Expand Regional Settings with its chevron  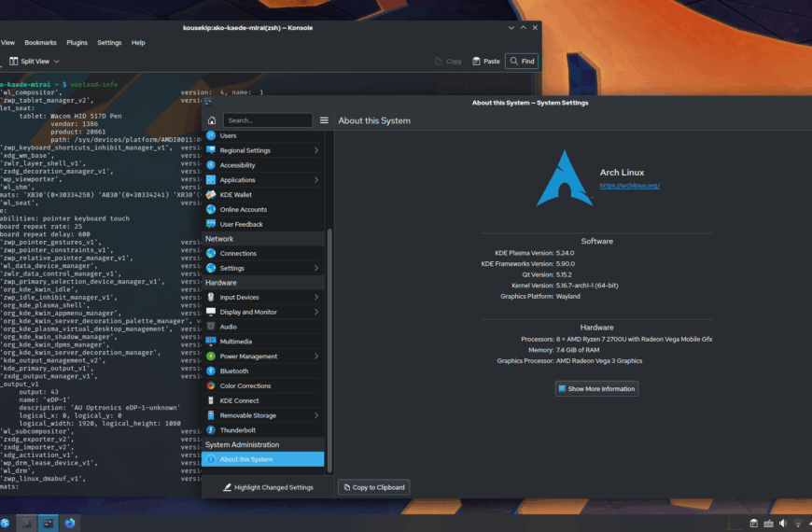click(315, 150)
